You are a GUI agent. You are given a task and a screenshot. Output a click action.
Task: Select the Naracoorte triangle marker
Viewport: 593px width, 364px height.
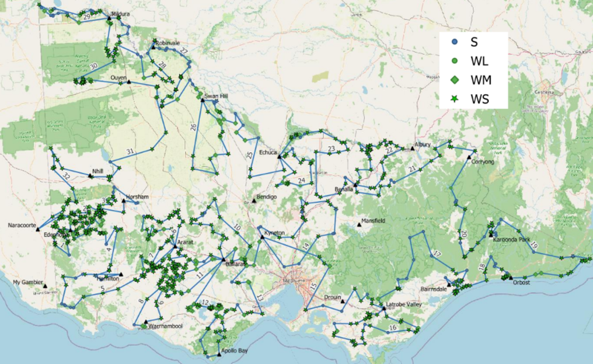click(x=38, y=229)
